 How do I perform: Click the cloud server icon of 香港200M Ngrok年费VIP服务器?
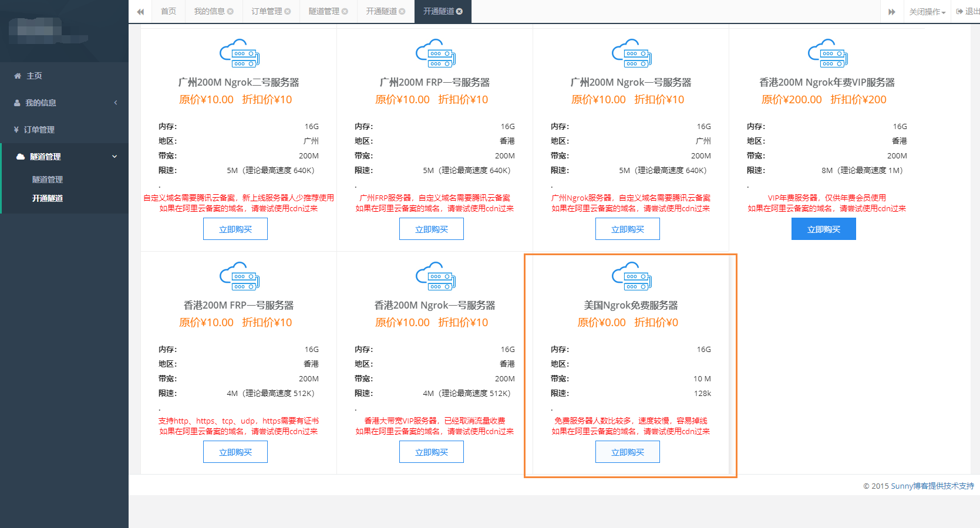tap(827, 53)
